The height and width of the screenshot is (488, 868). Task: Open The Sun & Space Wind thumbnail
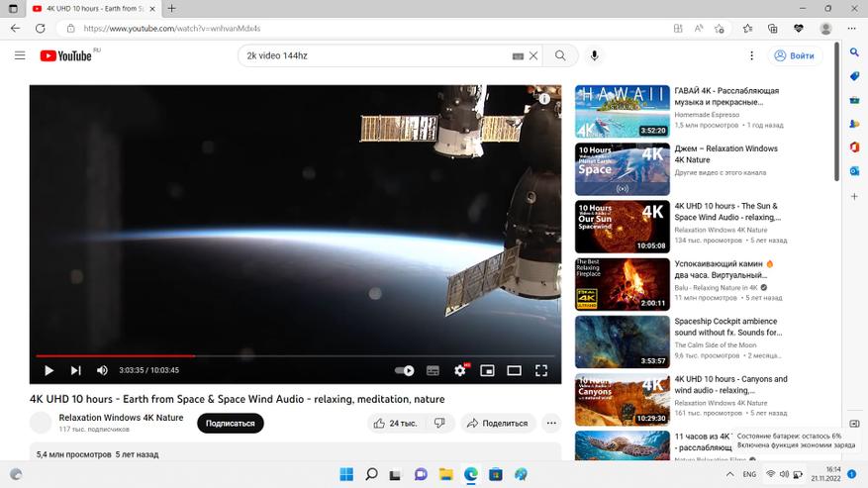623,227
